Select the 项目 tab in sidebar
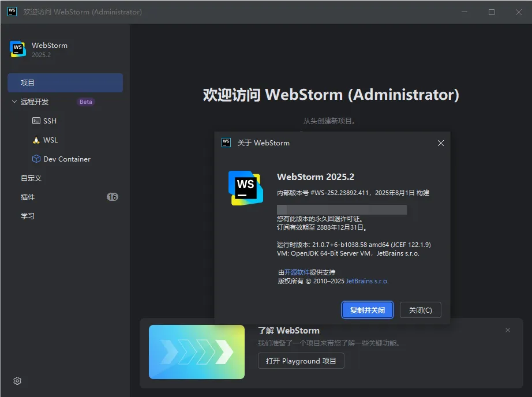The width and height of the screenshot is (532, 397). pyautogui.click(x=65, y=83)
